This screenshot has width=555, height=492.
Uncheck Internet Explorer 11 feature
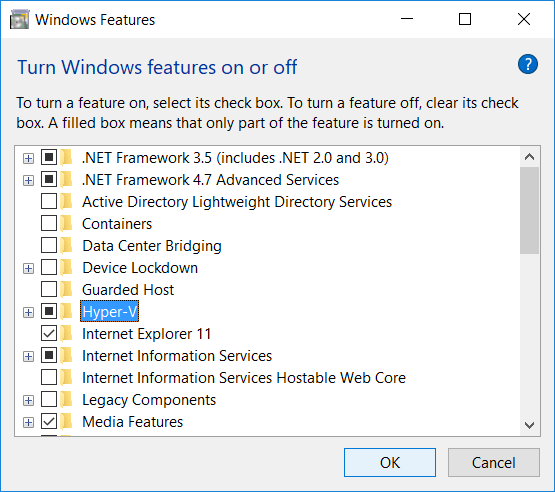[x=49, y=333]
